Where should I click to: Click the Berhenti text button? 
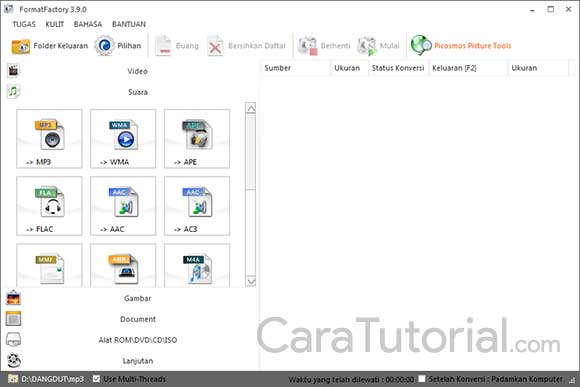coord(335,46)
